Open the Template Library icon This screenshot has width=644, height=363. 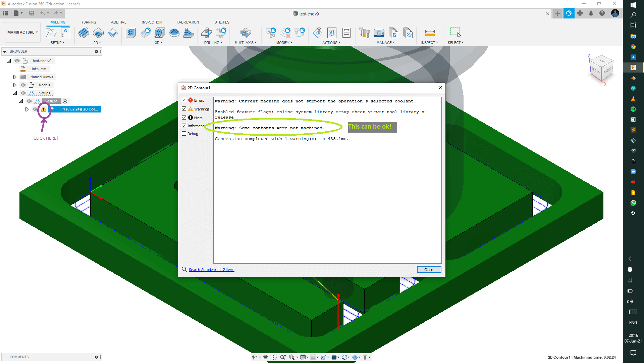pos(408,33)
